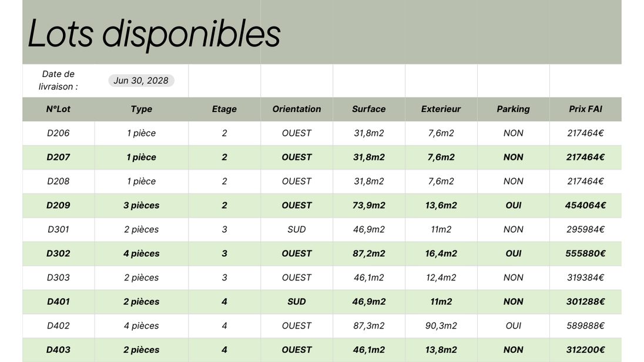Click the 454064€ price cell

coord(585,206)
